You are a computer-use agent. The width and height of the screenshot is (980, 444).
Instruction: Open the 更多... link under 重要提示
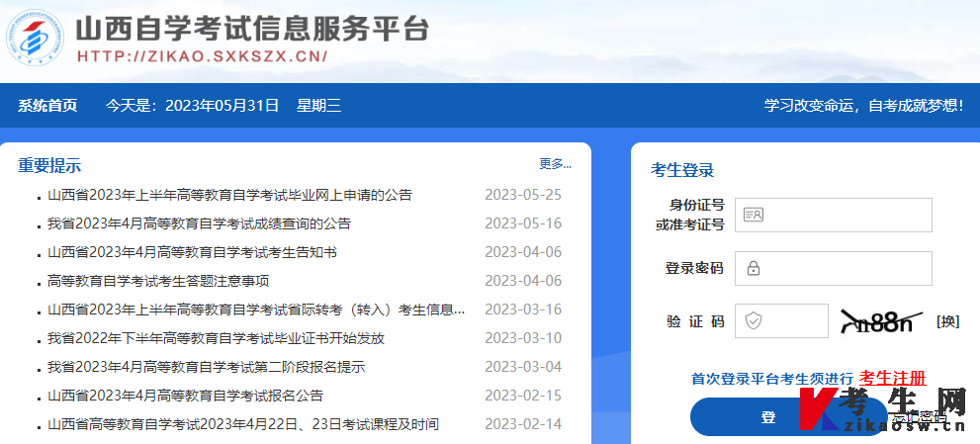pyautogui.click(x=556, y=164)
